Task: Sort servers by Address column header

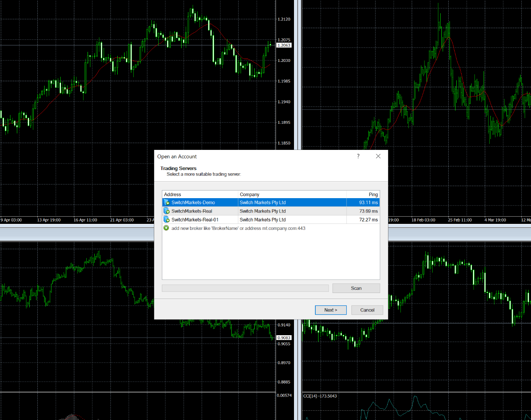Action: (x=200, y=195)
